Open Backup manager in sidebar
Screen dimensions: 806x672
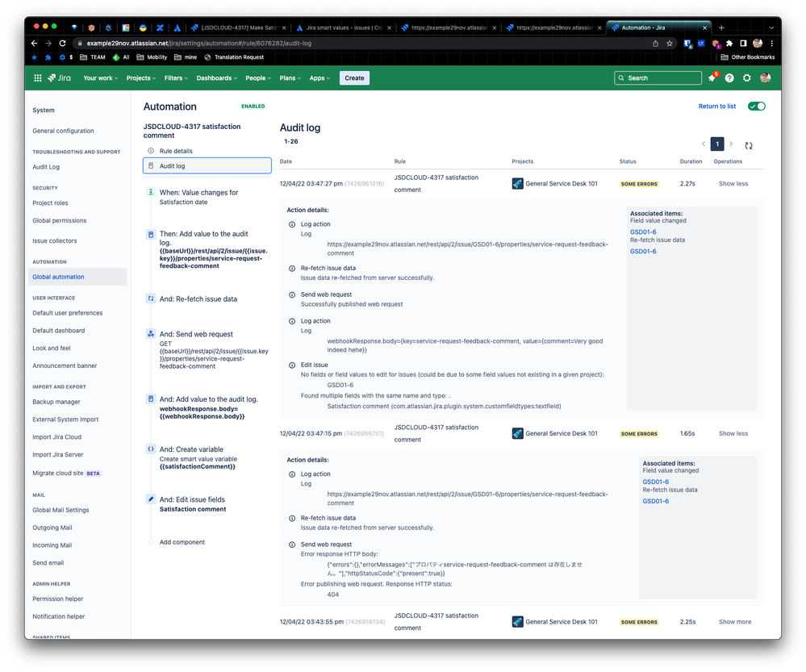click(56, 402)
